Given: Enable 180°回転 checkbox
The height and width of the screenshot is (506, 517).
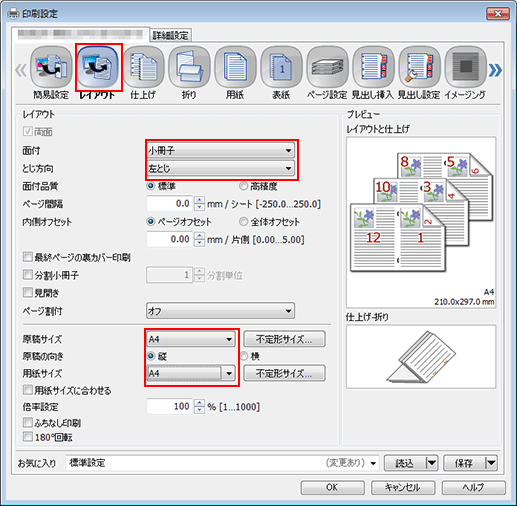Looking at the screenshot, I should point(27,437).
